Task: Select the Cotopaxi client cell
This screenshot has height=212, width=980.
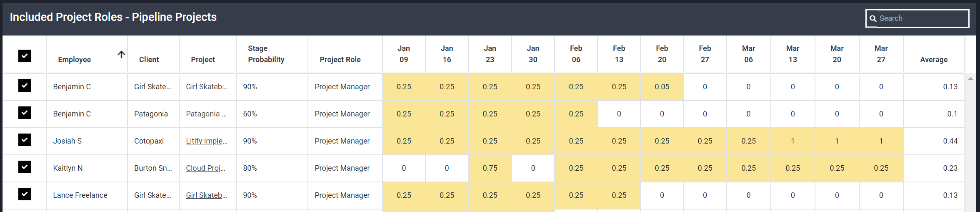Action: click(x=153, y=141)
